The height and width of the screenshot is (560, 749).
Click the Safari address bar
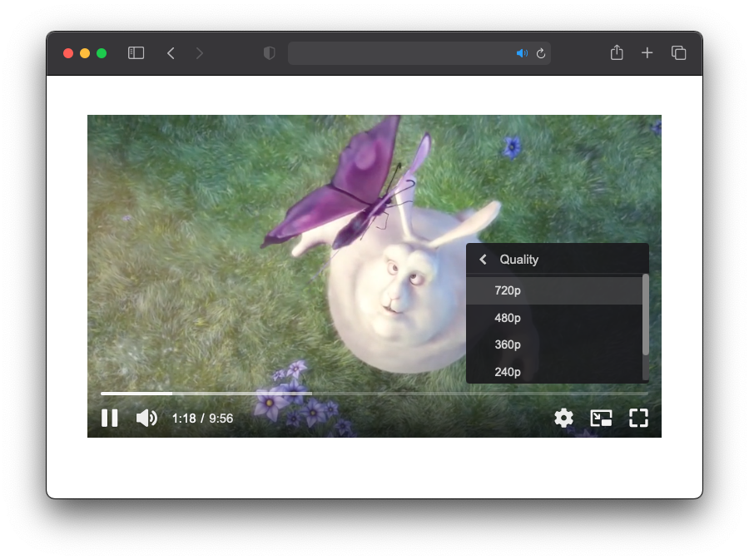click(x=419, y=53)
